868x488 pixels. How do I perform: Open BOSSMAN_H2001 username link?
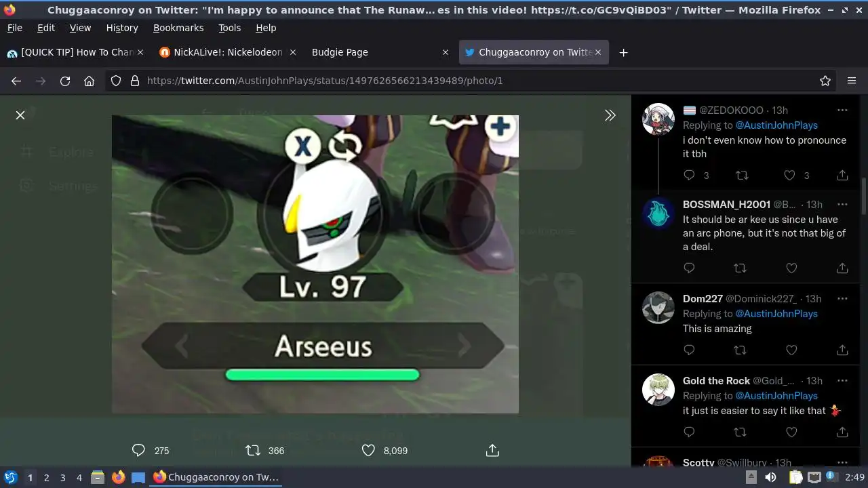pos(726,204)
